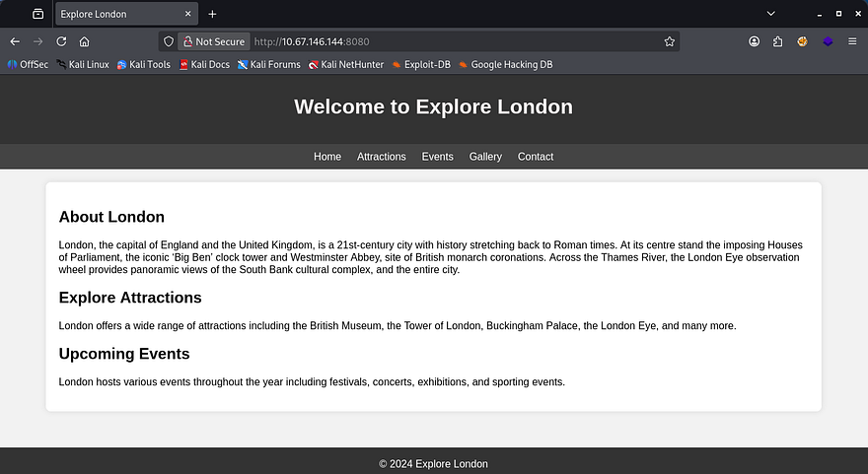Reload the current page
868x474 pixels.
coord(61,41)
